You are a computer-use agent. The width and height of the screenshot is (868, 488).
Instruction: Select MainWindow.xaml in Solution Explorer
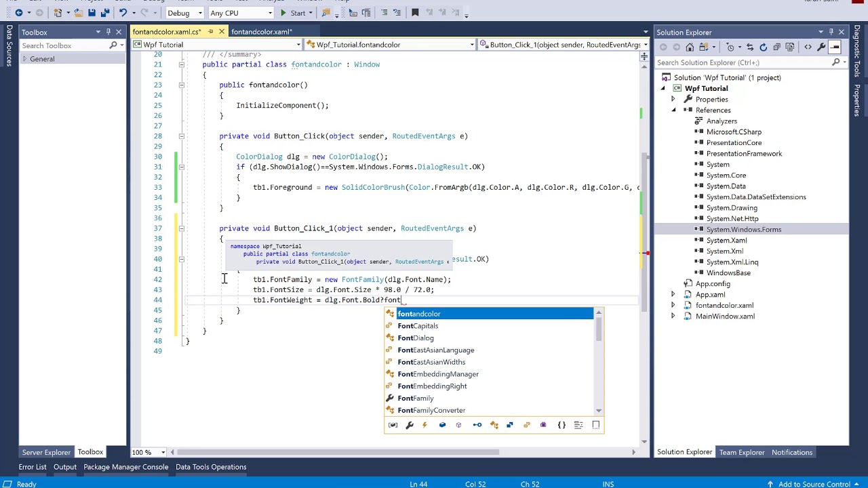pyautogui.click(x=725, y=317)
